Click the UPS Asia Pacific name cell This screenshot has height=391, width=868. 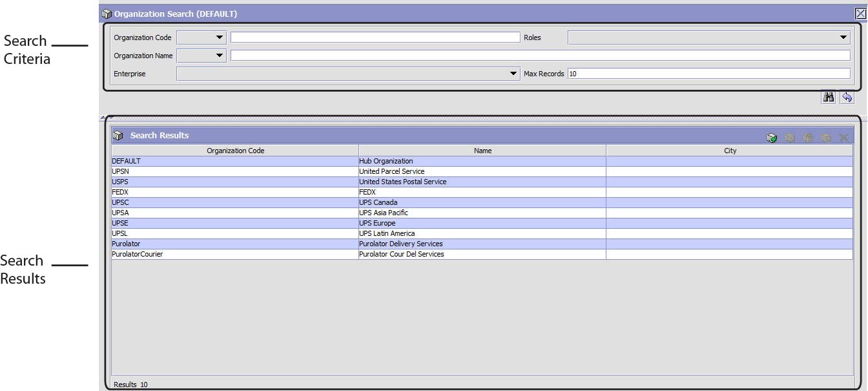point(482,213)
